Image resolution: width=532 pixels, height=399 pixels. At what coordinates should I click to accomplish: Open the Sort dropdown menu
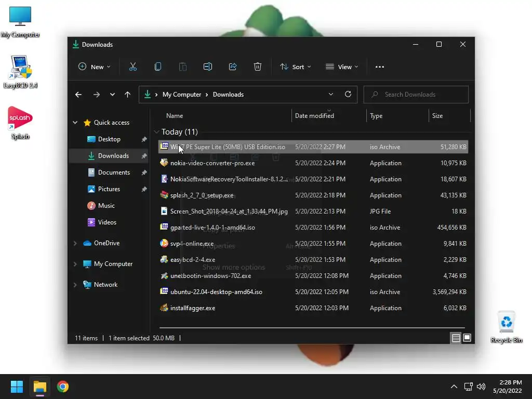295,67
